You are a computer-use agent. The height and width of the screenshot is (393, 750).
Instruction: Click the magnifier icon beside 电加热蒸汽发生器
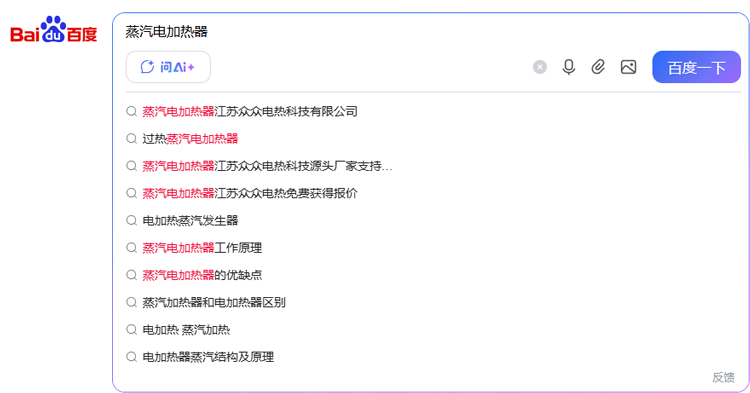point(132,220)
